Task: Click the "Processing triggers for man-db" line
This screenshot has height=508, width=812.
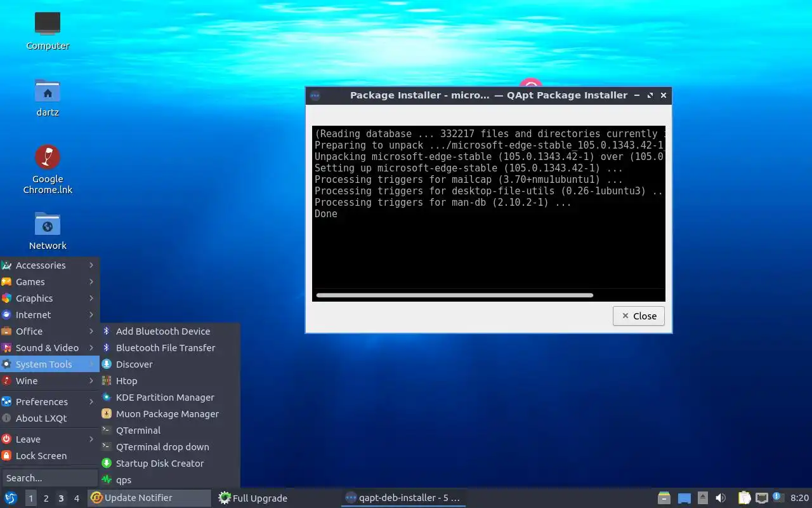Action: pos(443,203)
